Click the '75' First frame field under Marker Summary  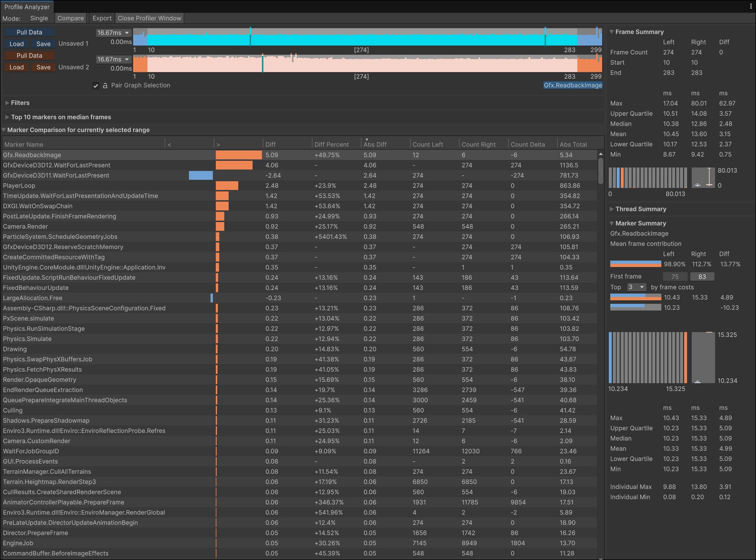(x=675, y=276)
